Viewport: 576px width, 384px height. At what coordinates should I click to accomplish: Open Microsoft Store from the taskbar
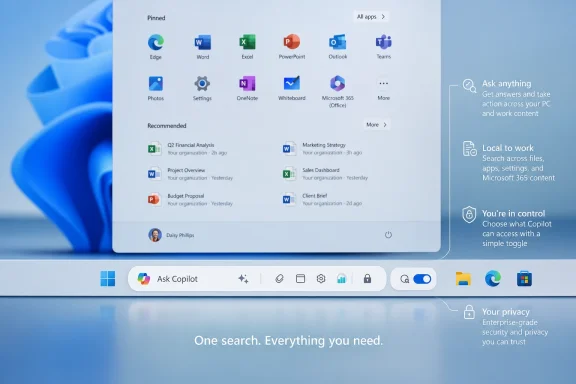524,279
